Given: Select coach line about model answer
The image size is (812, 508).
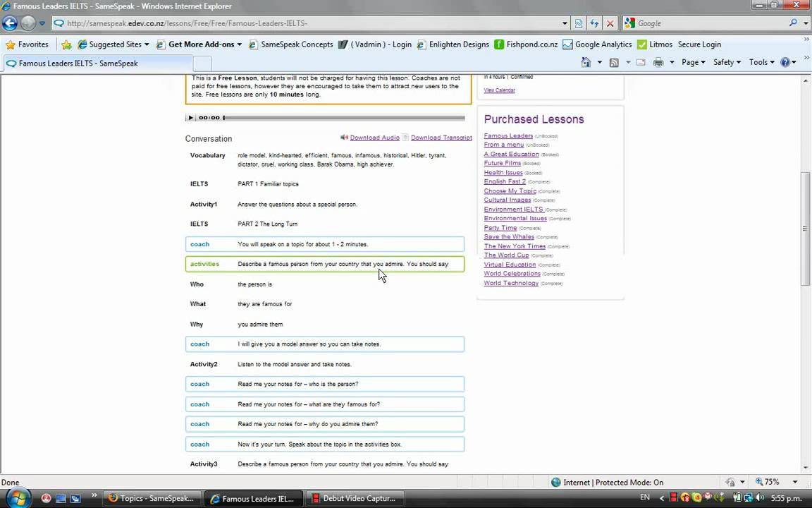Looking at the screenshot, I should (325, 344).
